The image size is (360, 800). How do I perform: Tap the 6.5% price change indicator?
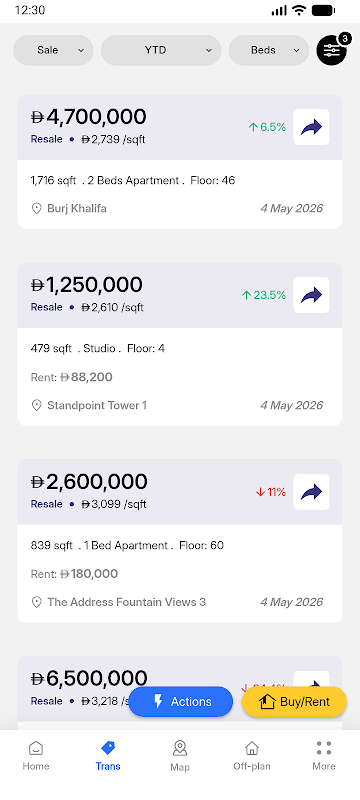(x=267, y=127)
